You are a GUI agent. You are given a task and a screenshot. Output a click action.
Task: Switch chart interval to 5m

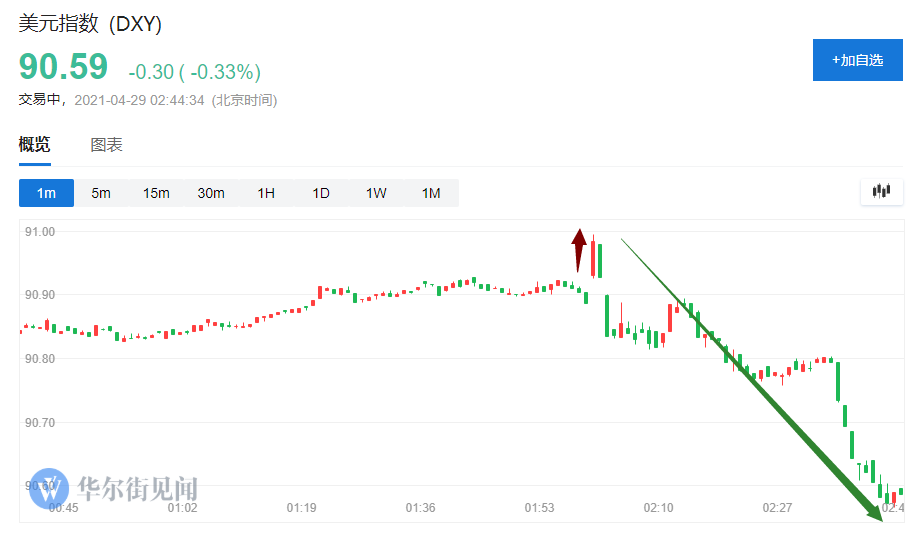click(101, 193)
